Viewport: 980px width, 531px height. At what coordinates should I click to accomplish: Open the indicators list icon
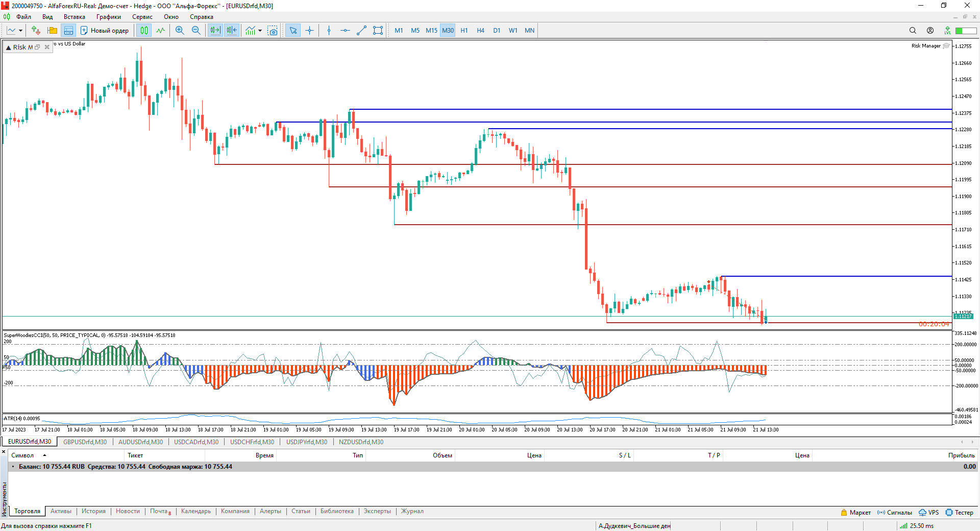click(x=250, y=31)
